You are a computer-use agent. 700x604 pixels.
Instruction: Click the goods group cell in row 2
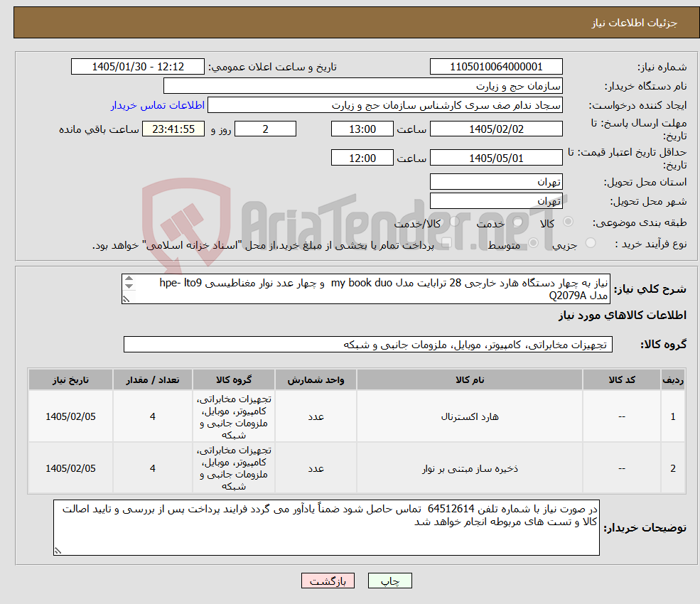pyautogui.click(x=234, y=468)
